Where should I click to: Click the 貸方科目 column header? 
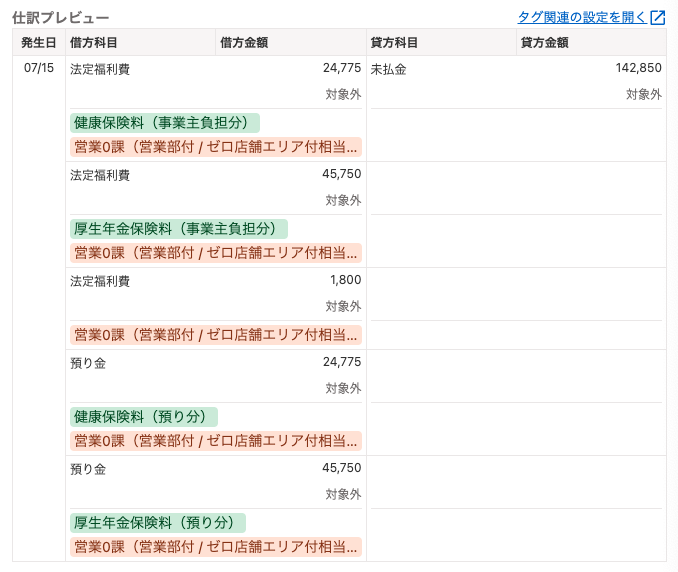394,42
